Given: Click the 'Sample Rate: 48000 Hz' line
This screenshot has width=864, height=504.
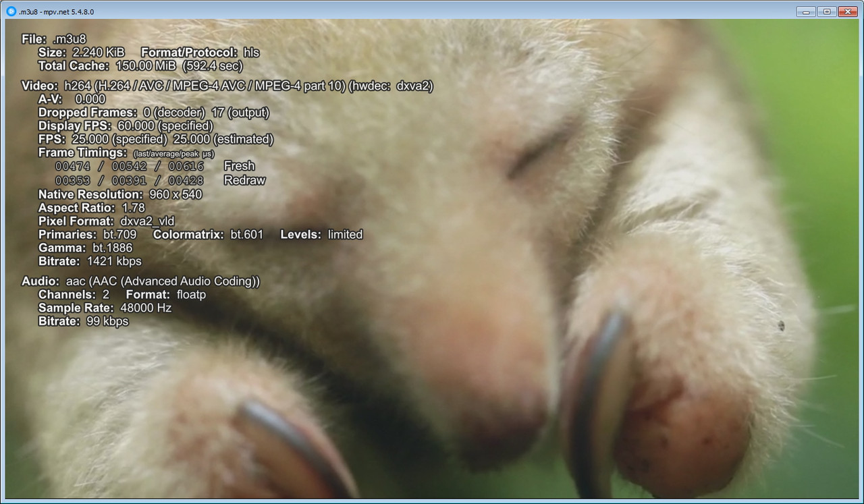Looking at the screenshot, I should click(x=105, y=308).
